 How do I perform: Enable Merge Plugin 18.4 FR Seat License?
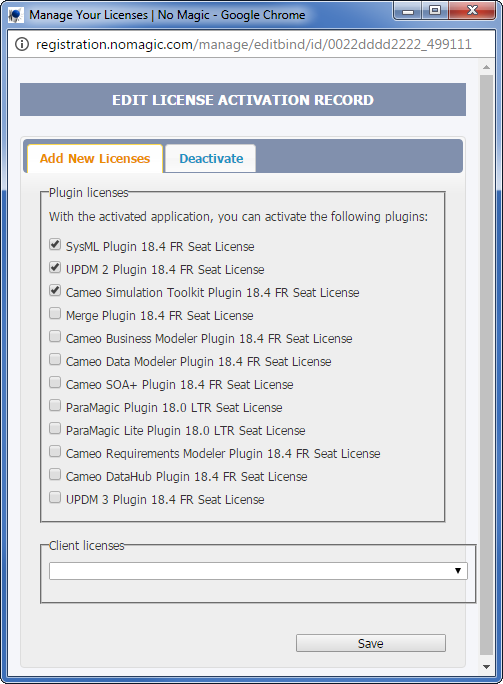click(x=55, y=313)
